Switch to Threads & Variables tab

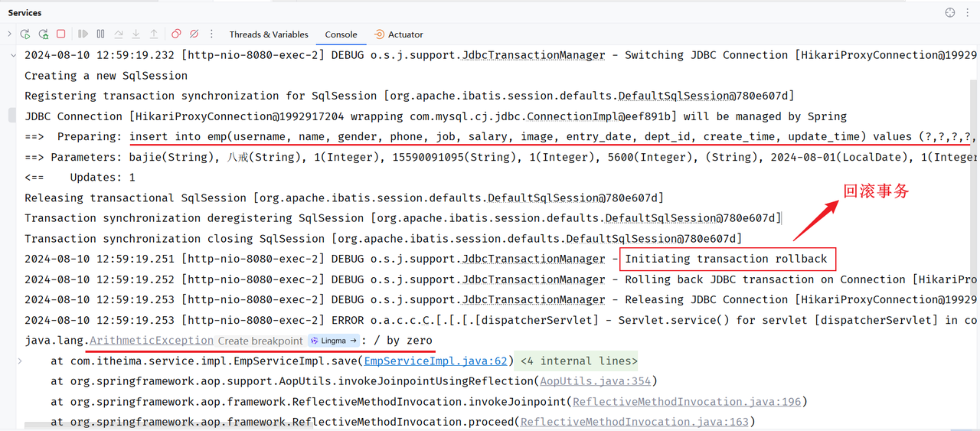pos(269,34)
